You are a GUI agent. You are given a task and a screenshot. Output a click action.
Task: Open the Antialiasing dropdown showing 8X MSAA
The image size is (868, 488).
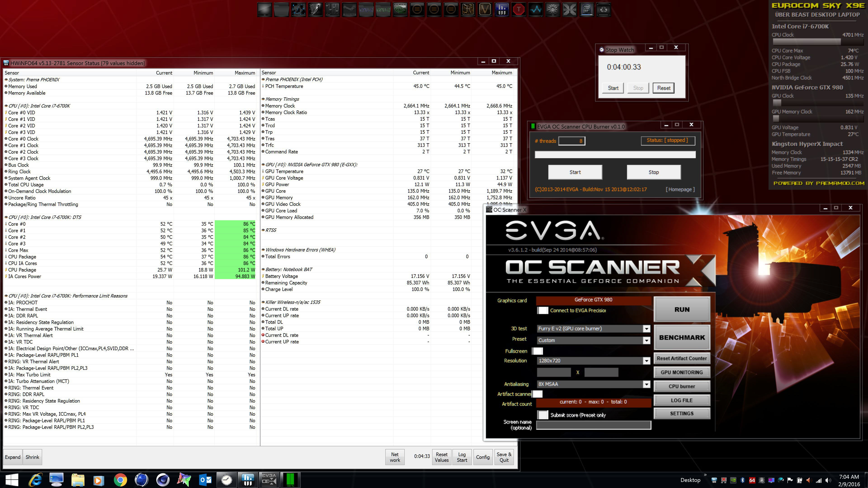tap(593, 384)
